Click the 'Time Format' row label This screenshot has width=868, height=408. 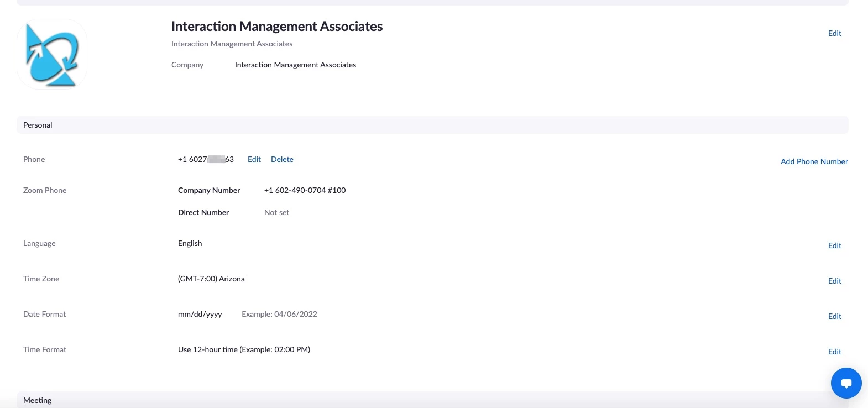click(45, 349)
